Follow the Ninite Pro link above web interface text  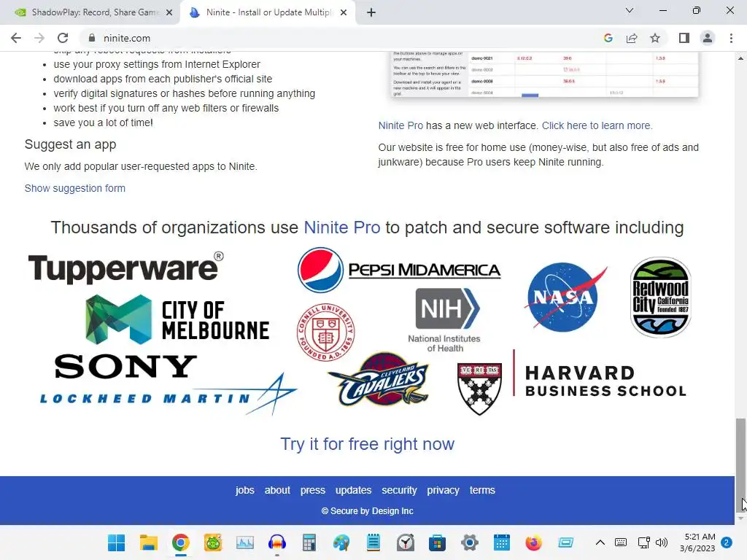[400, 125]
